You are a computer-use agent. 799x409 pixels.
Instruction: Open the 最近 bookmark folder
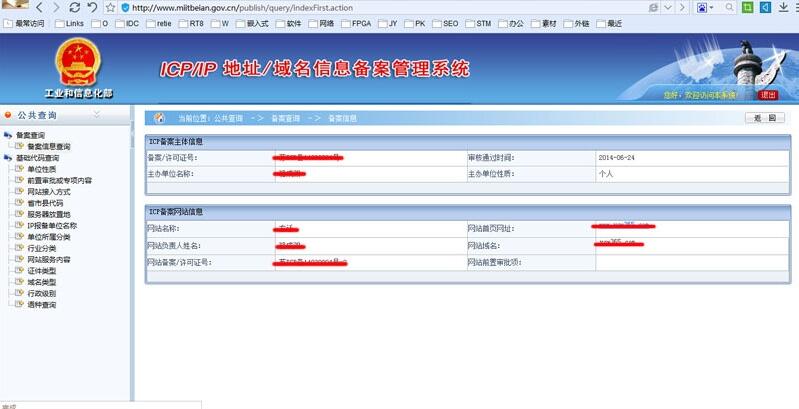tap(609, 23)
